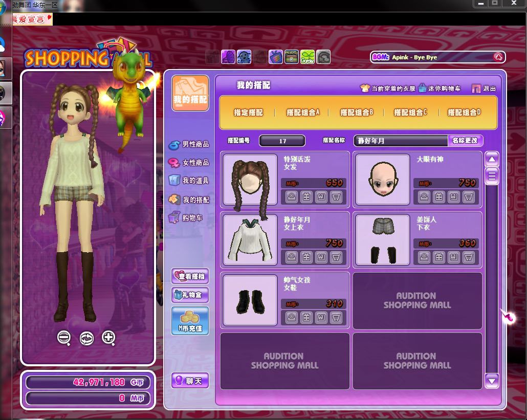
Task: Click the W-marked icon on 大眼有神 card
Action: pos(454,196)
